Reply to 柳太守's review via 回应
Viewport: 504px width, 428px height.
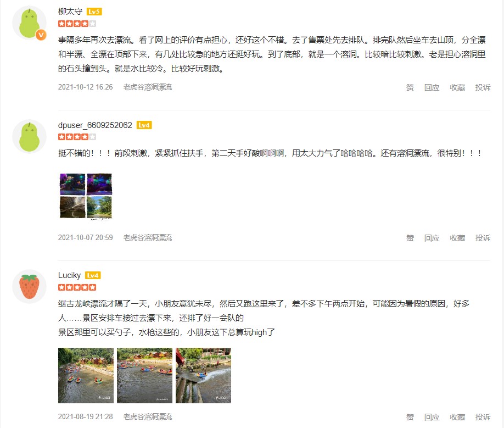click(432, 87)
